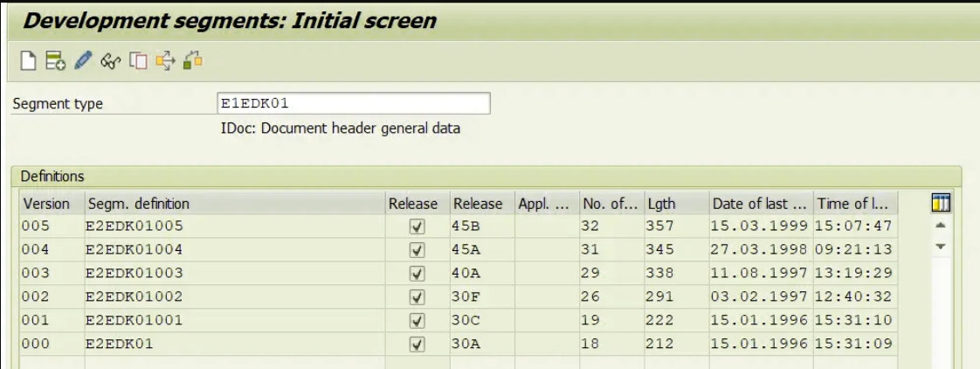Click the add version icon with plus

(x=55, y=61)
